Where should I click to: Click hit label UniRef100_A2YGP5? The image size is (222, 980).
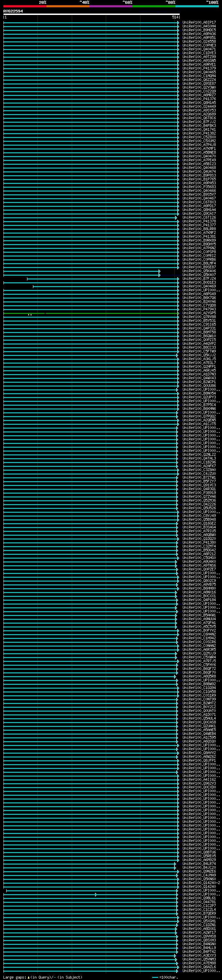click(x=199, y=313)
